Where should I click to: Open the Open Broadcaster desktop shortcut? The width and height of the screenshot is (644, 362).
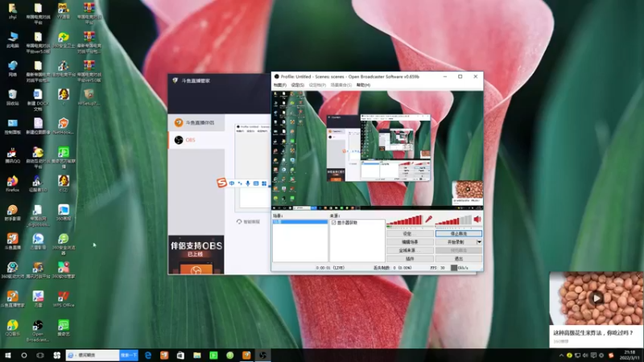point(38,331)
